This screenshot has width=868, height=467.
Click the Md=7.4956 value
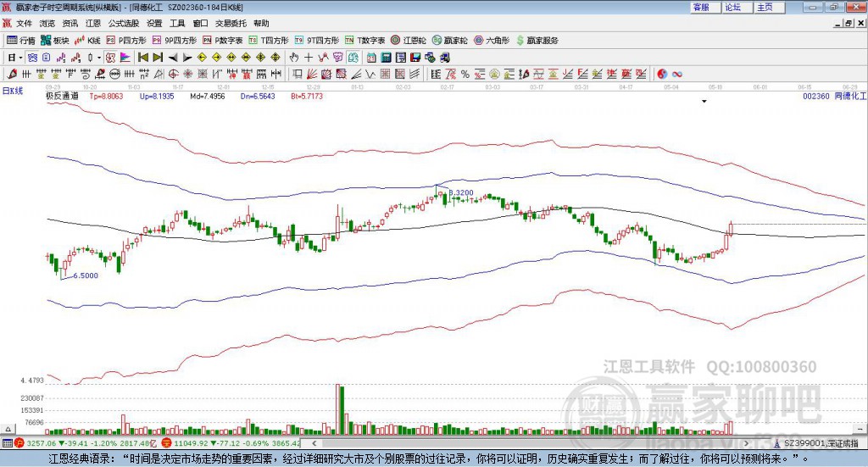tap(207, 96)
